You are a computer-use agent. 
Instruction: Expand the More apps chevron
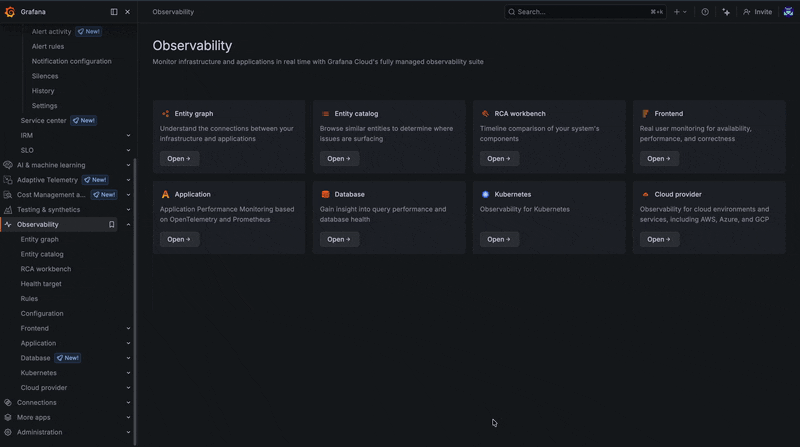[128, 417]
